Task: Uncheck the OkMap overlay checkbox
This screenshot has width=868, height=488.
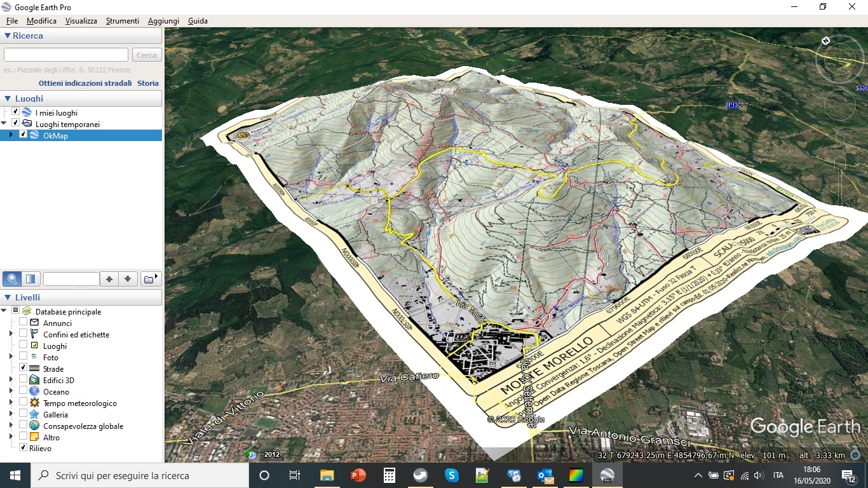Action: 24,135
